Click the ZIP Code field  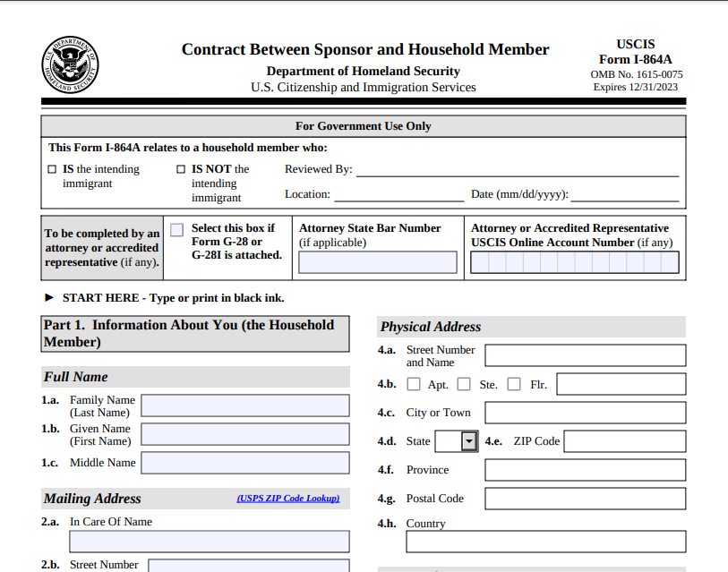tap(627, 441)
